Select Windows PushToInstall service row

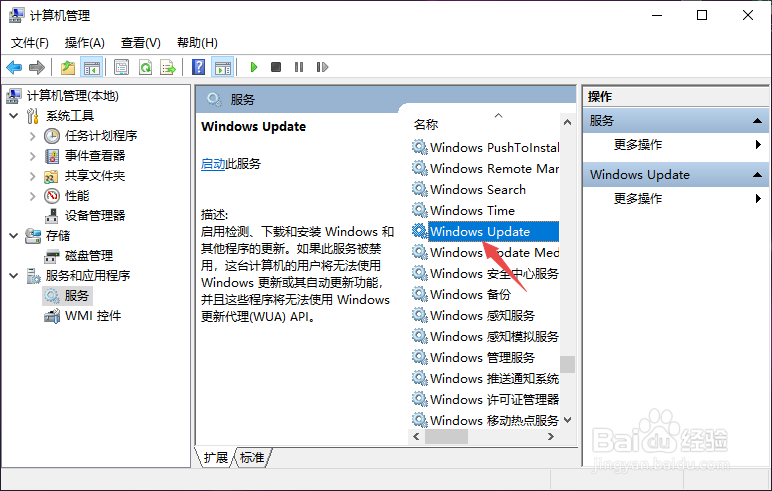485,147
